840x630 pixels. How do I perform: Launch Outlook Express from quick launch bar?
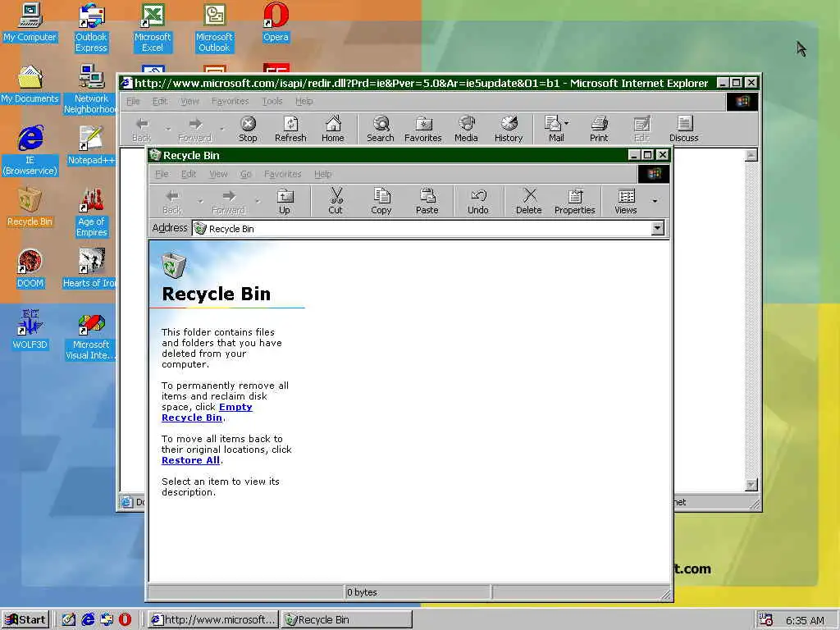click(x=107, y=620)
